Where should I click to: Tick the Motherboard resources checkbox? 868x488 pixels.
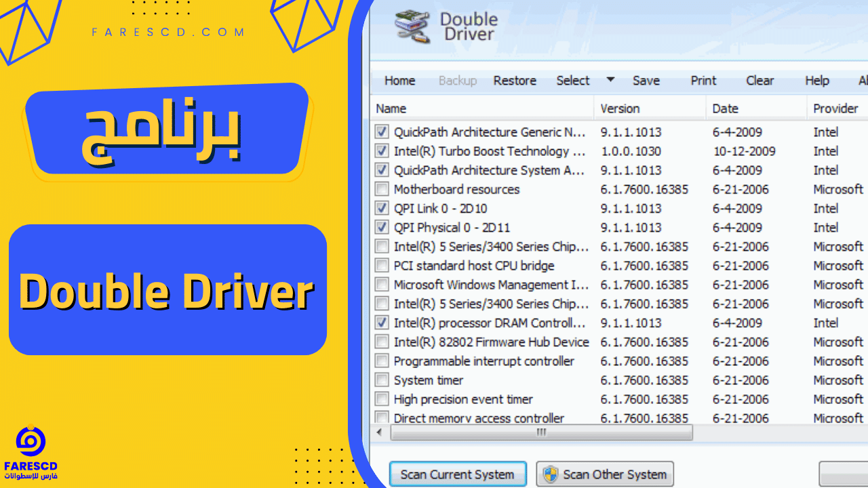(x=382, y=189)
